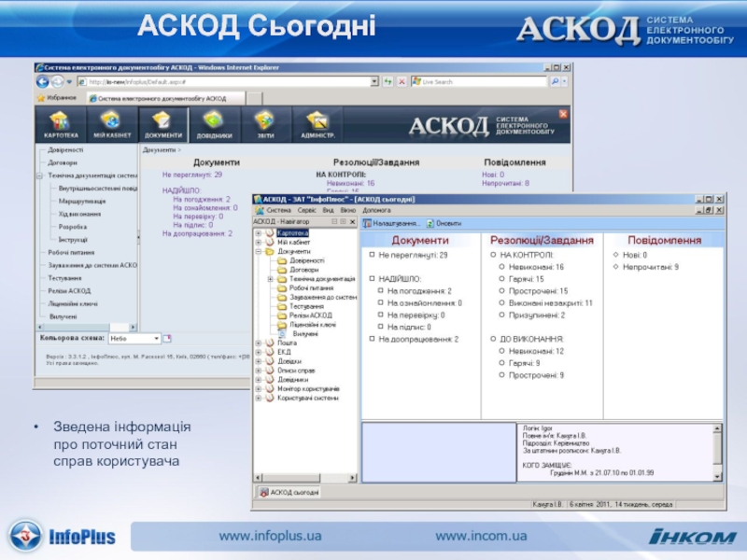Open Мій кабінет in web toolbar
The width and height of the screenshot is (747, 560).
[112, 124]
